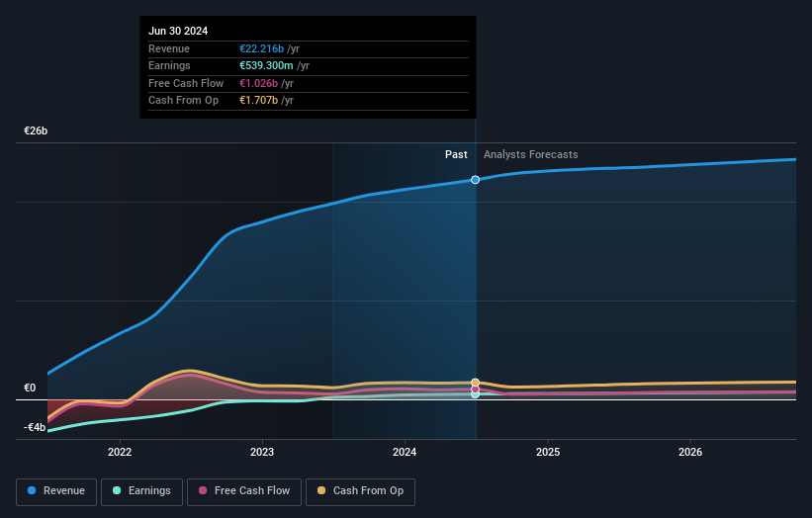Click the 2024 x-axis label
The width and height of the screenshot is (812, 518).
405,452
